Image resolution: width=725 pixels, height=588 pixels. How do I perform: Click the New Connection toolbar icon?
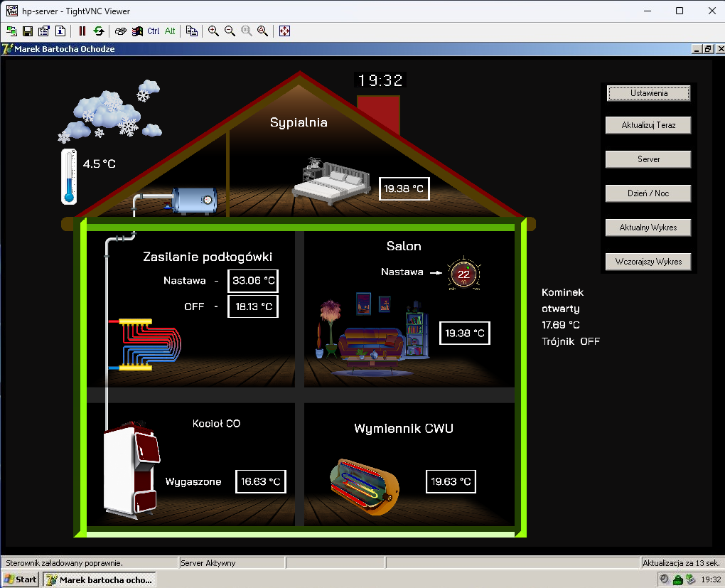click(x=12, y=31)
